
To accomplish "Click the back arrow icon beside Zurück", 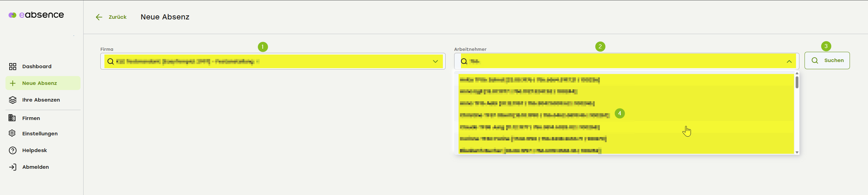I will [x=99, y=17].
